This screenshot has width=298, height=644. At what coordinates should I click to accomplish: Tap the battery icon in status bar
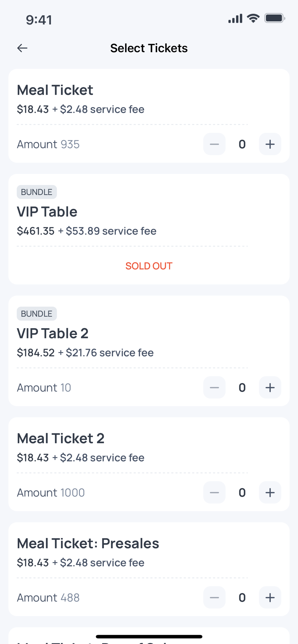(x=274, y=18)
